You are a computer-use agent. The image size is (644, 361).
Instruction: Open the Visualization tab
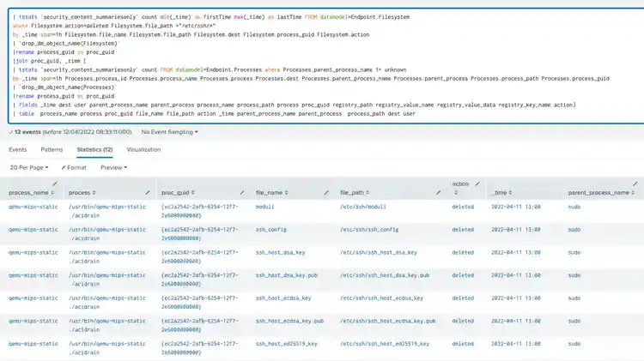143,149
